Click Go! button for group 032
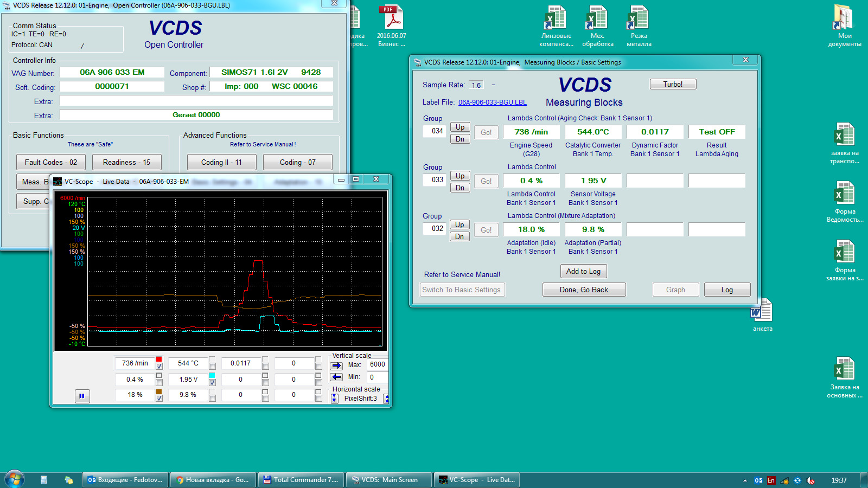 tap(486, 230)
